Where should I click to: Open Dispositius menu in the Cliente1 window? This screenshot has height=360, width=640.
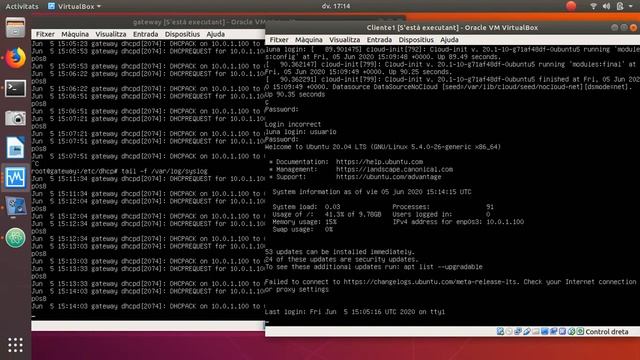click(416, 40)
